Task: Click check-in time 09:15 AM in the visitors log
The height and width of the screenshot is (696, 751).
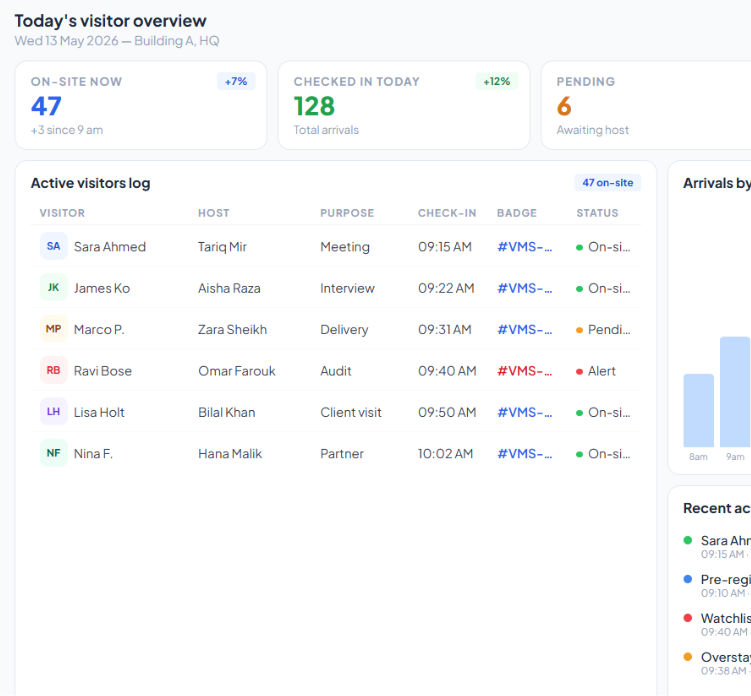Action: click(x=445, y=247)
